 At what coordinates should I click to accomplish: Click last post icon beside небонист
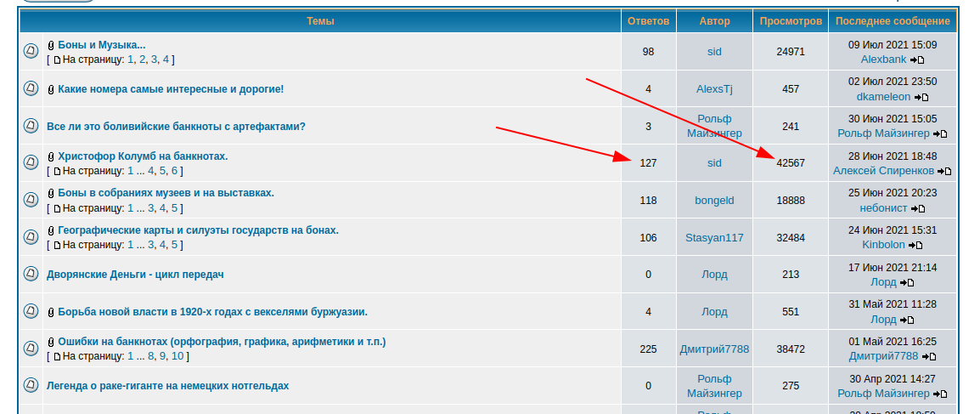tap(918, 208)
